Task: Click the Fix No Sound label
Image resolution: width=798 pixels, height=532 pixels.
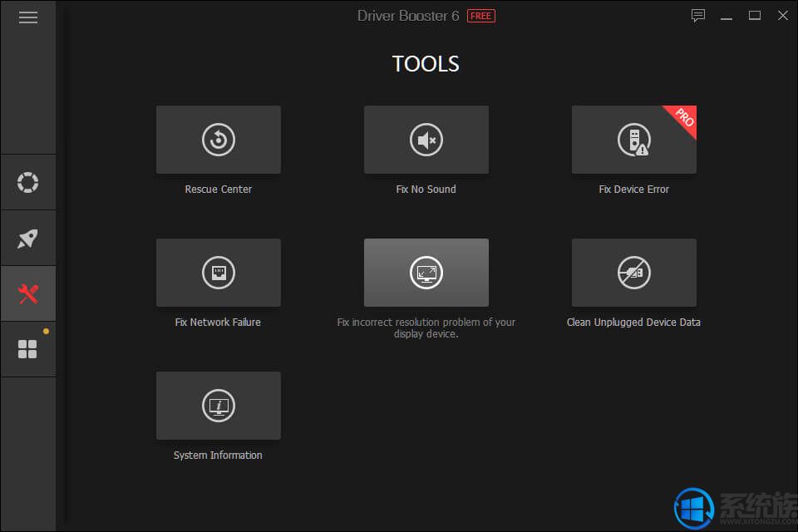Action: pos(426,190)
